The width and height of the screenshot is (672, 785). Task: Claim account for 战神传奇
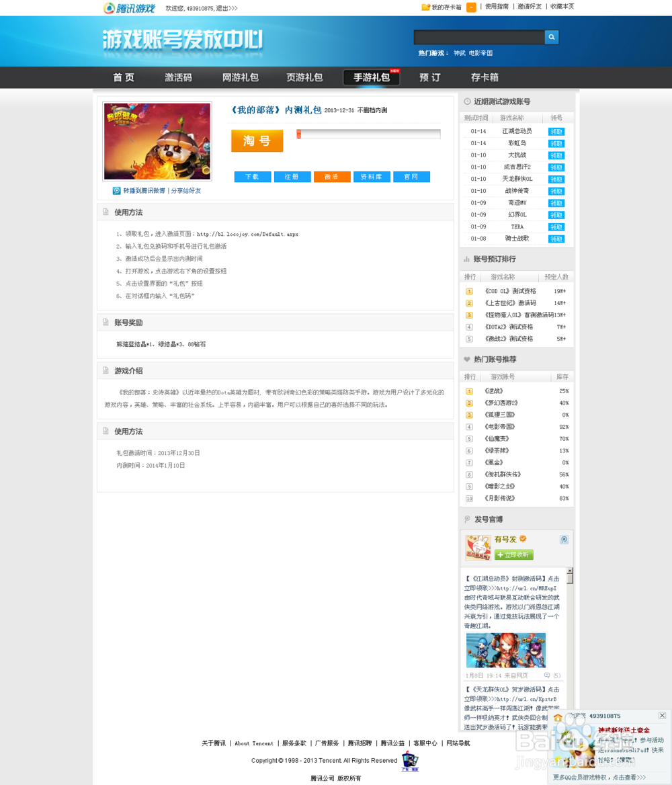(x=556, y=192)
